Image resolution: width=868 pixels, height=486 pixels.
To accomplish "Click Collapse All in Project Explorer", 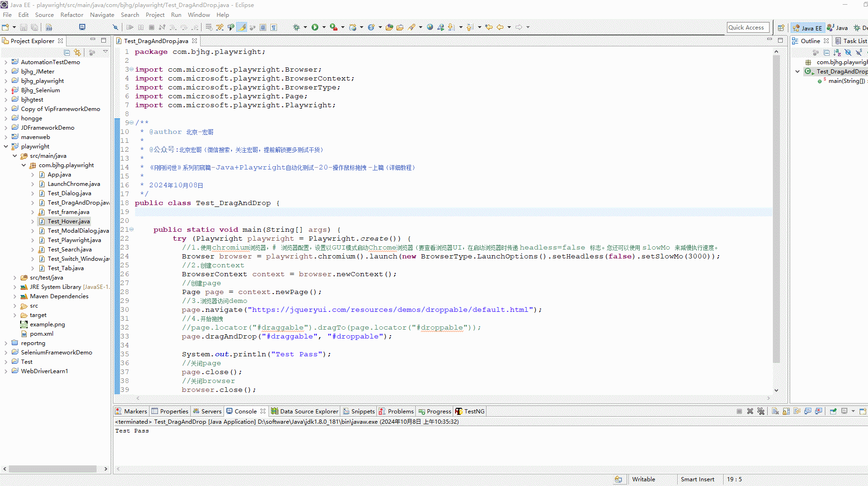I will (67, 52).
